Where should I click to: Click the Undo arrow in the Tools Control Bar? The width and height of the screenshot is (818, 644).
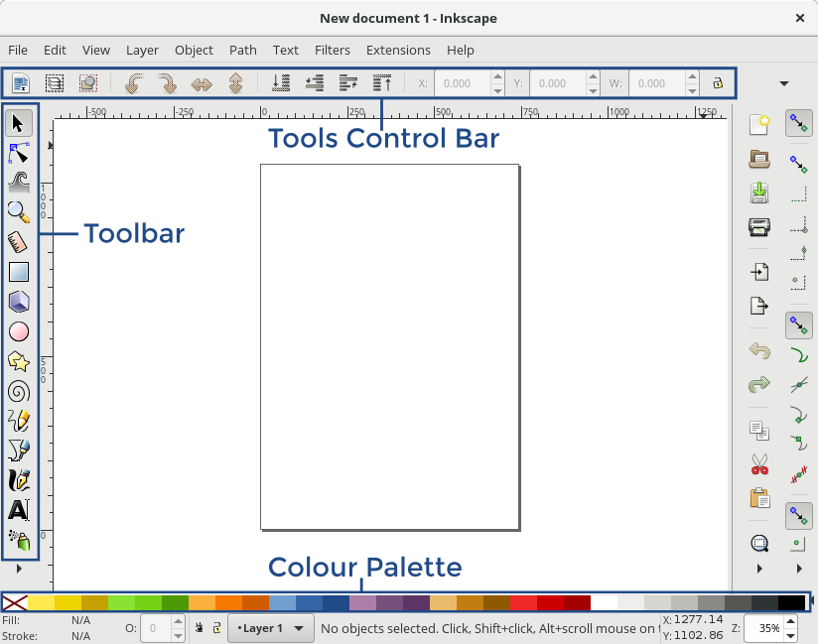pos(132,83)
